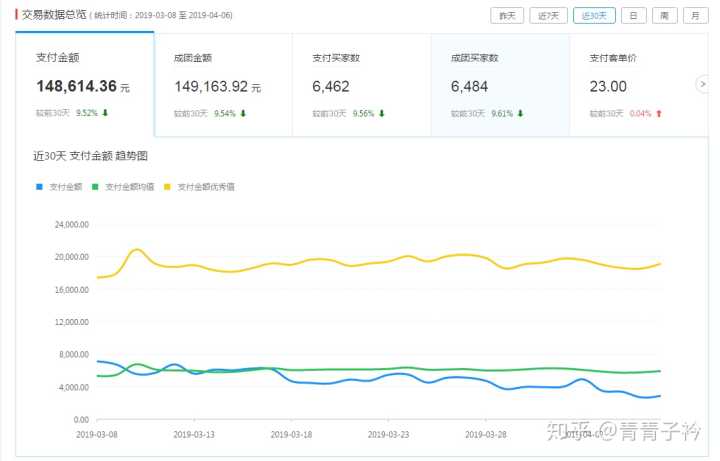Viewport: 720px width, 461px height.
Task: Toggle the blue 支付金额 legend series
Action: coord(59,187)
